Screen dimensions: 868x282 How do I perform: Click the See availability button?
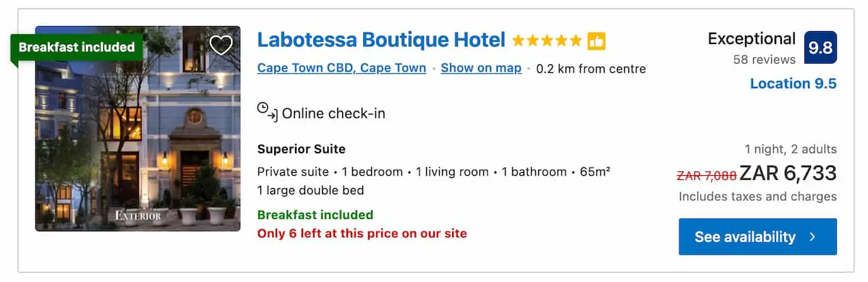pos(757,236)
